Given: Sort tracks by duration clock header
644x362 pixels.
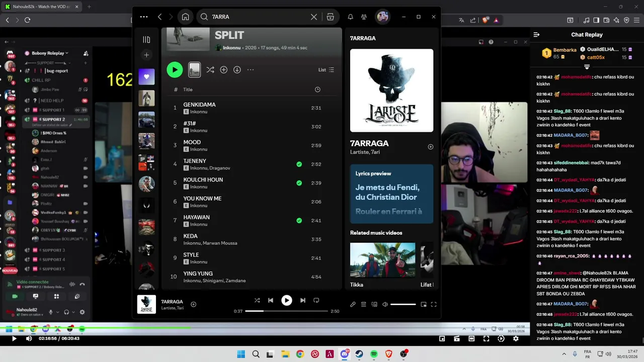Looking at the screenshot, I should 317,89.
